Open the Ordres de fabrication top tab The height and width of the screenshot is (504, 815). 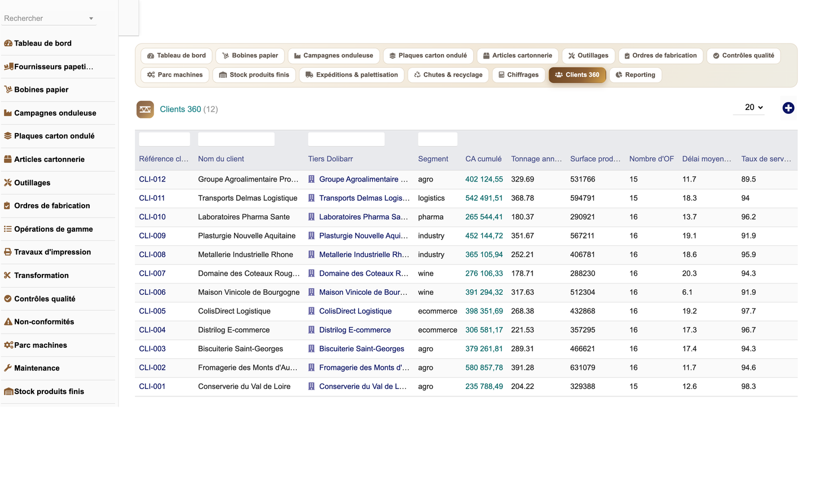[x=660, y=56]
